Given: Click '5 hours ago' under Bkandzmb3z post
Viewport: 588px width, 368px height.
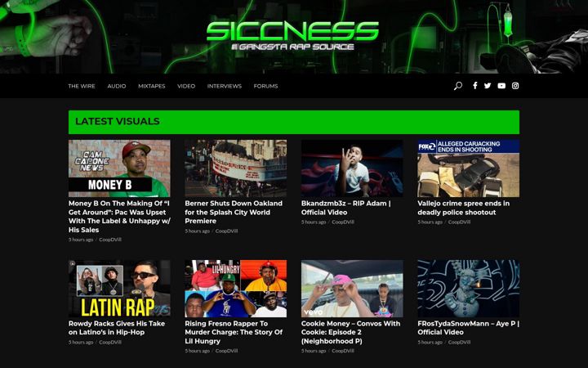Looking at the screenshot, I should (314, 222).
